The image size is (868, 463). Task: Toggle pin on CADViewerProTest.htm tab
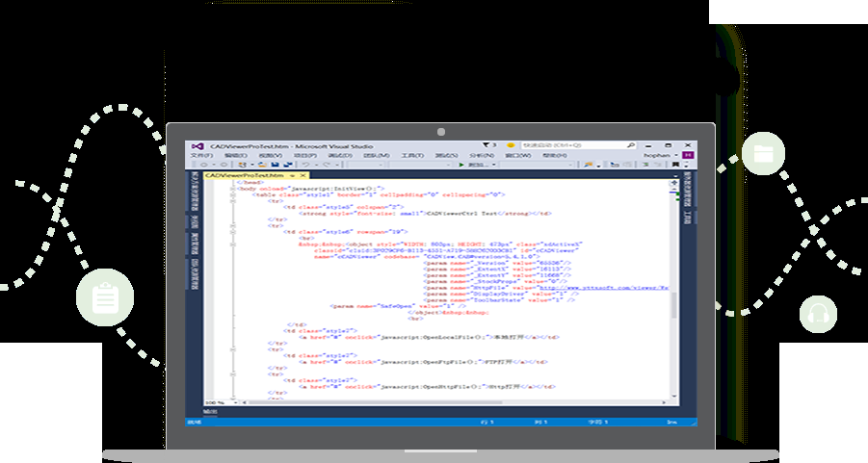(x=293, y=176)
